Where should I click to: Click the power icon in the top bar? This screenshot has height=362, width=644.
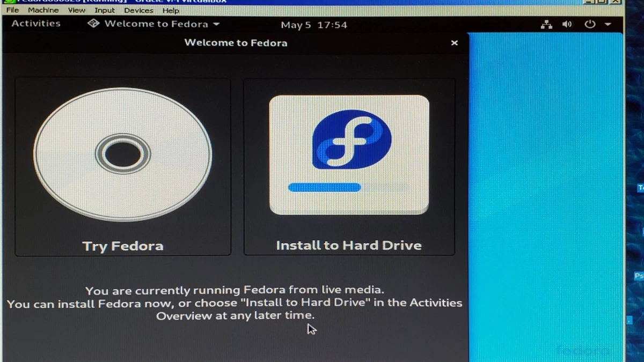tap(589, 24)
